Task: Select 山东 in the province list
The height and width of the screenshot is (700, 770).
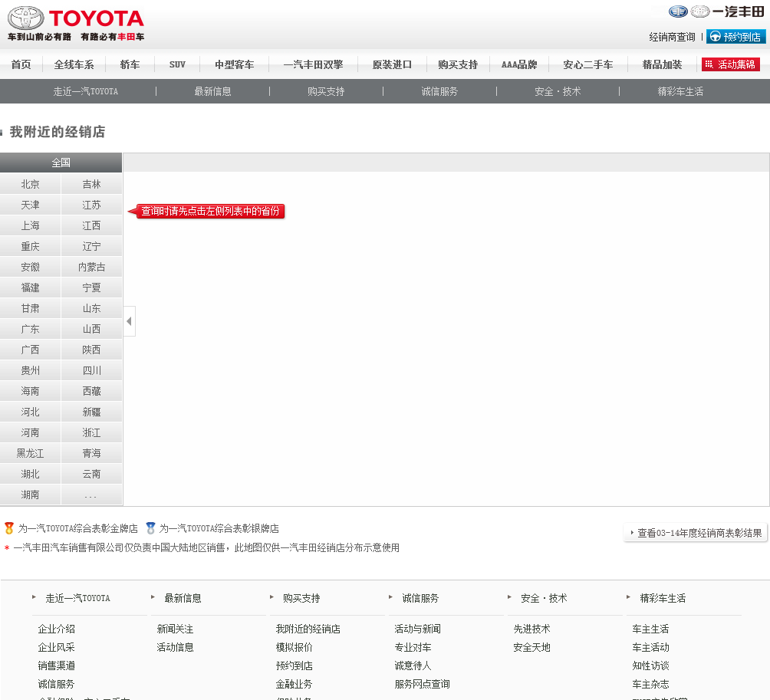Action: (x=91, y=308)
